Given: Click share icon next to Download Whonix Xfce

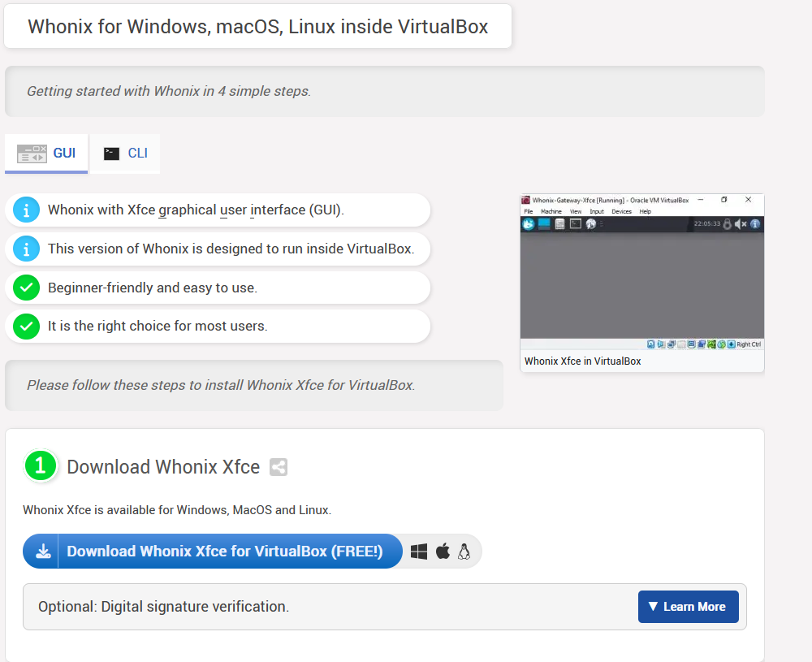Looking at the screenshot, I should (x=279, y=467).
